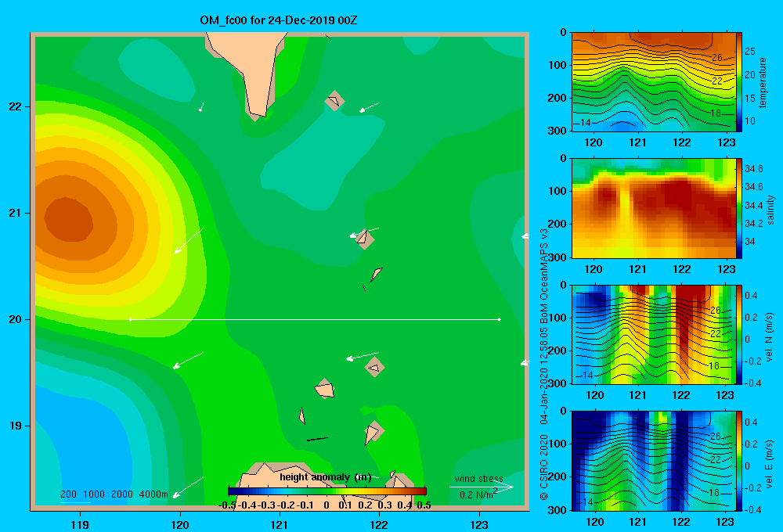Screen dimensions: 783x532
Task: Click the longitude label 122 on main map
Action: tap(379, 524)
